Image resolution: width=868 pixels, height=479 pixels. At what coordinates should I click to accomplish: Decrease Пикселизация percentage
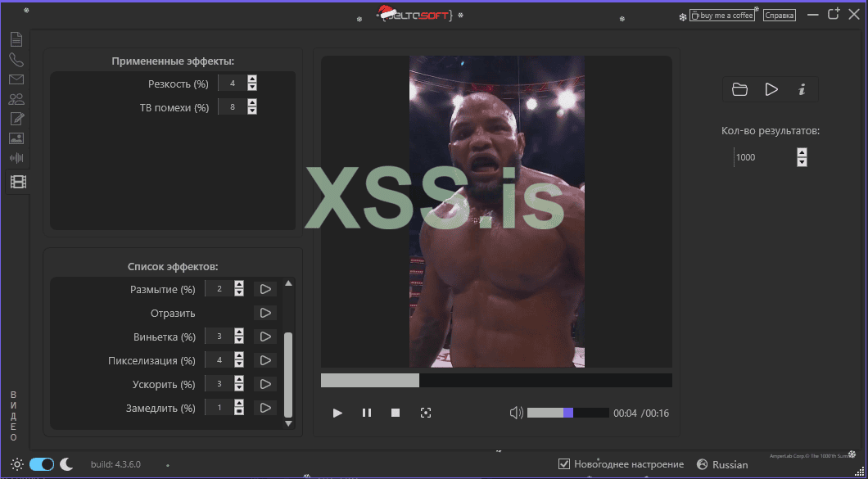click(239, 364)
